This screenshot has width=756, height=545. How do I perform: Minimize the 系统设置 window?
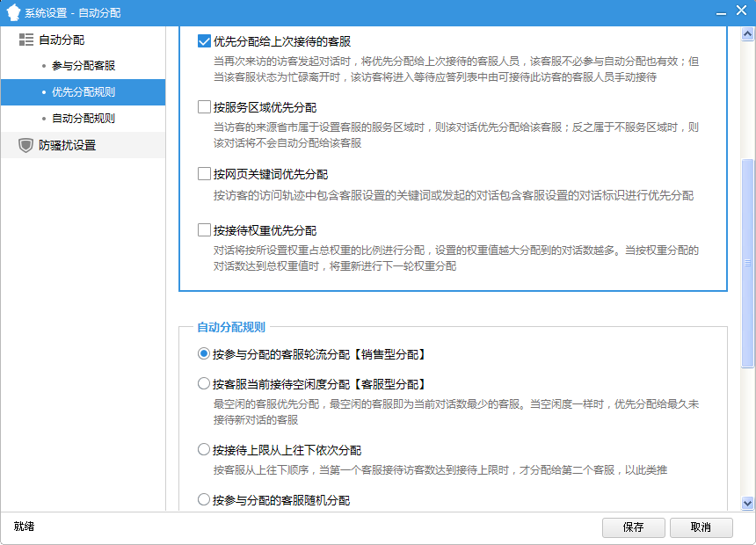click(x=720, y=12)
